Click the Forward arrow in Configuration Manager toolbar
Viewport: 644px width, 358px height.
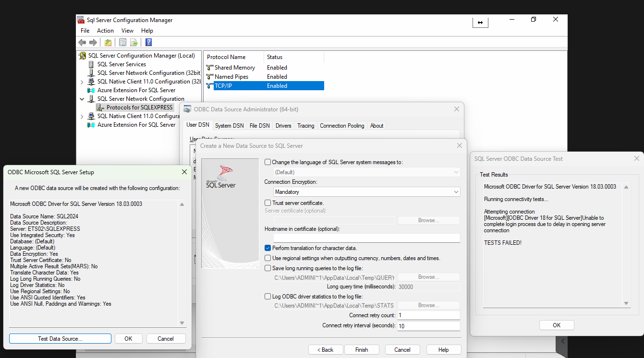point(93,42)
